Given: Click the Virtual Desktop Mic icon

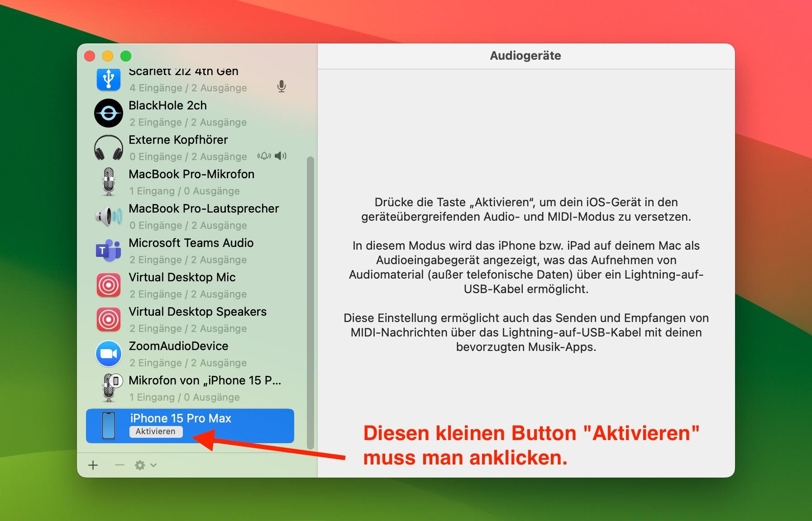Looking at the screenshot, I should pyautogui.click(x=109, y=285).
